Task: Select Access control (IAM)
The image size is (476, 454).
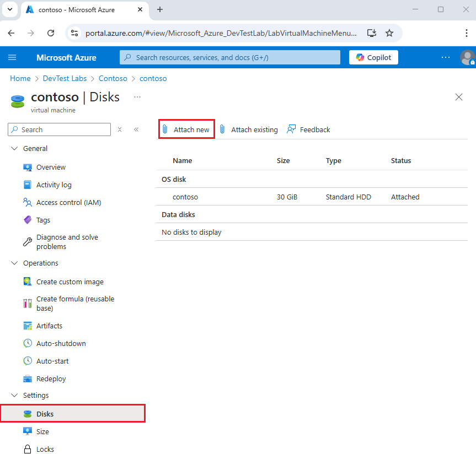Action: coord(67,202)
